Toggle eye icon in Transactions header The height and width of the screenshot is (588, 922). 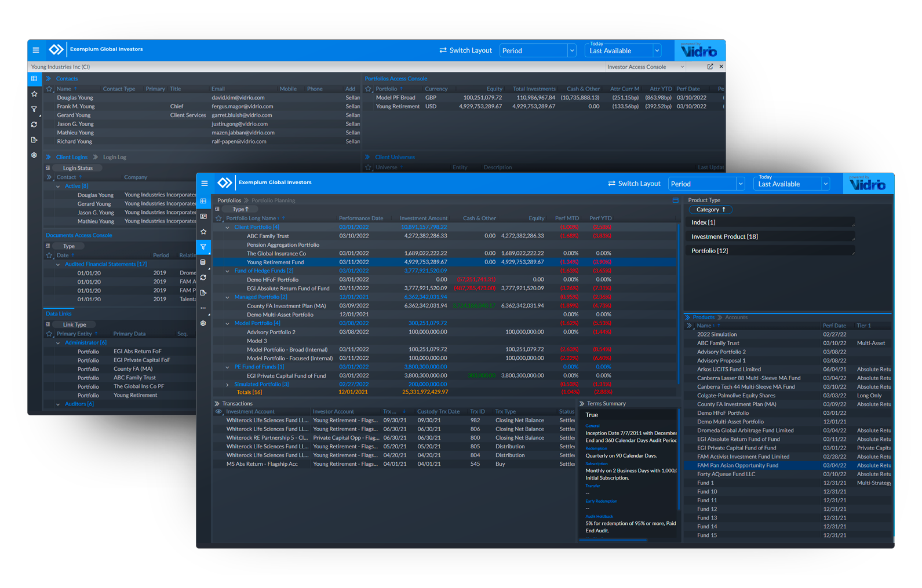pos(218,412)
